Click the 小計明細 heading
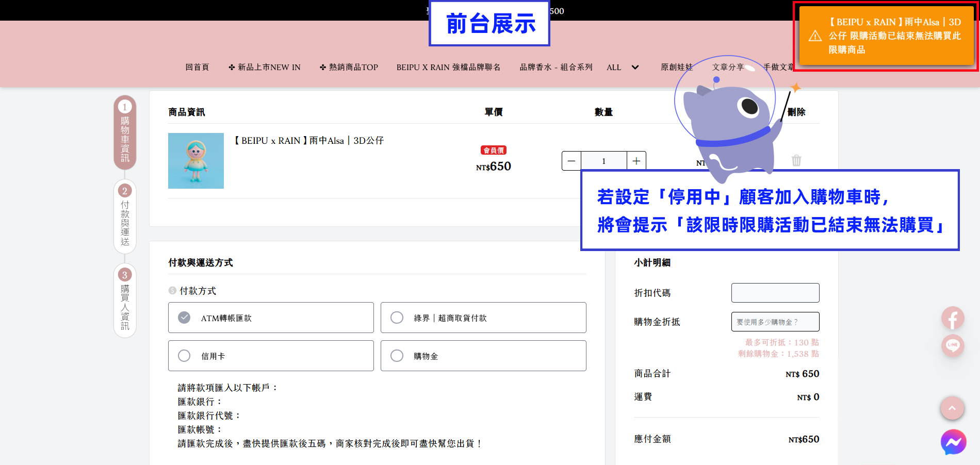980x465 pixels. point(652,262)
